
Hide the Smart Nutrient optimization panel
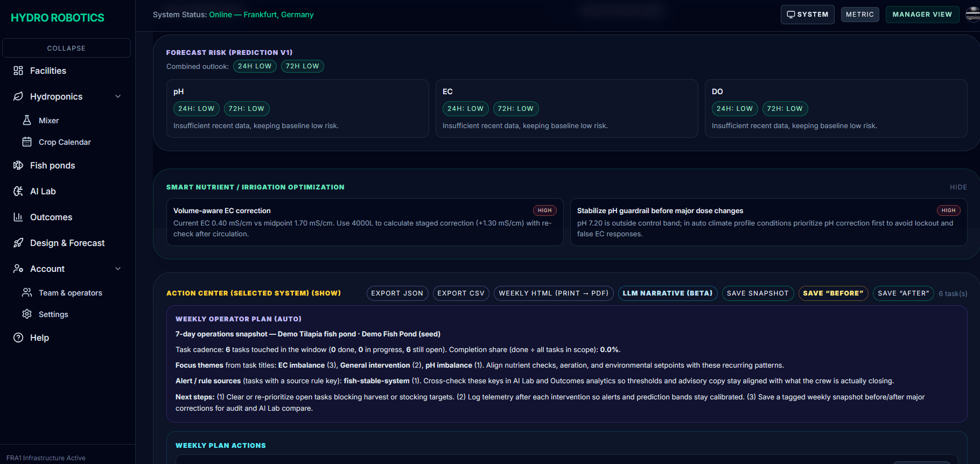958,187
